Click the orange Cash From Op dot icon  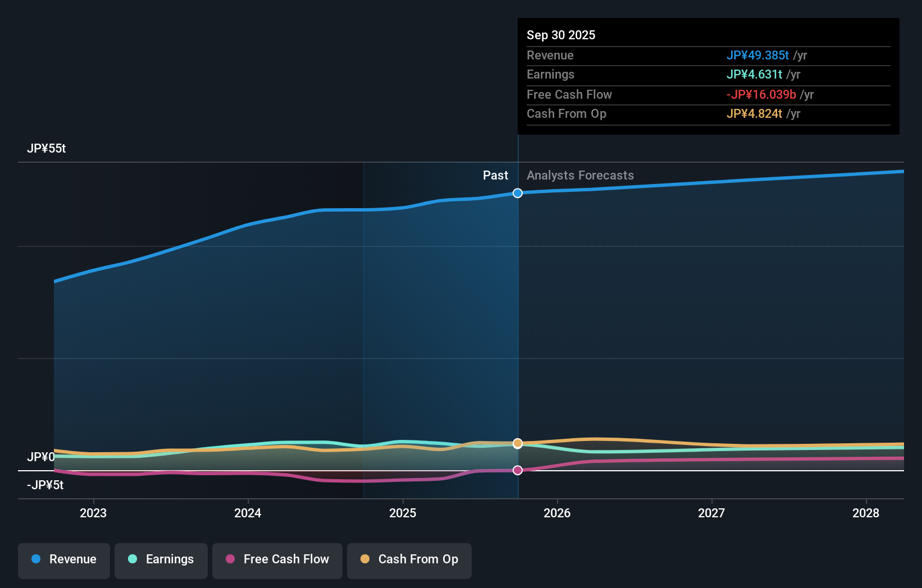tap(365, 559)
